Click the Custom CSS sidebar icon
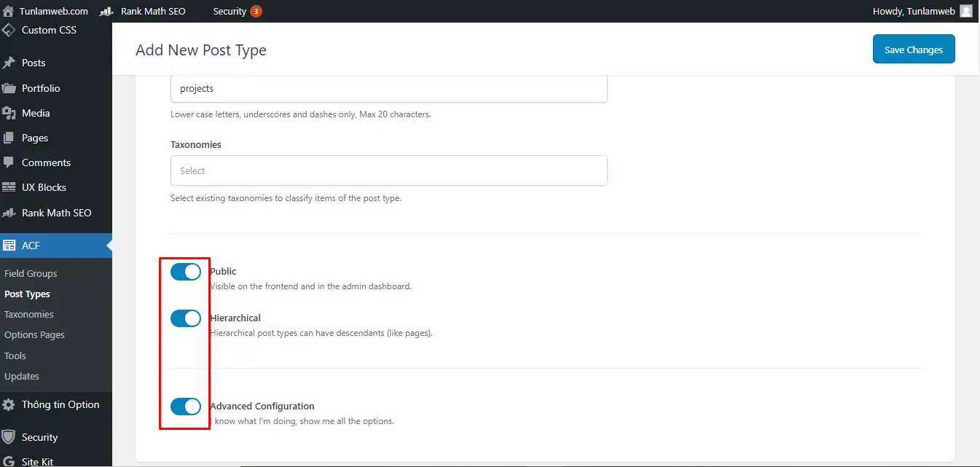The height and width of the screenshot is (467, 980). 9,30
